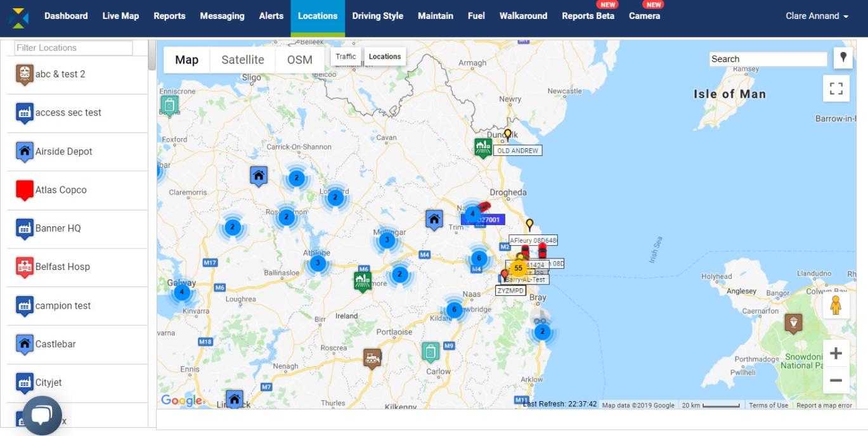Zoom out the map
This screenshot has height=436, width=868.
(836, 380)
